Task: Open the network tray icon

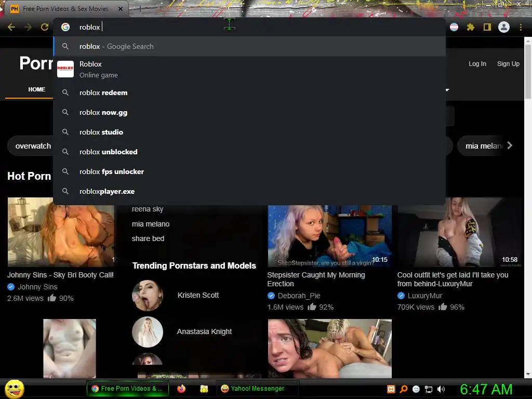Action: pos(429,389)
